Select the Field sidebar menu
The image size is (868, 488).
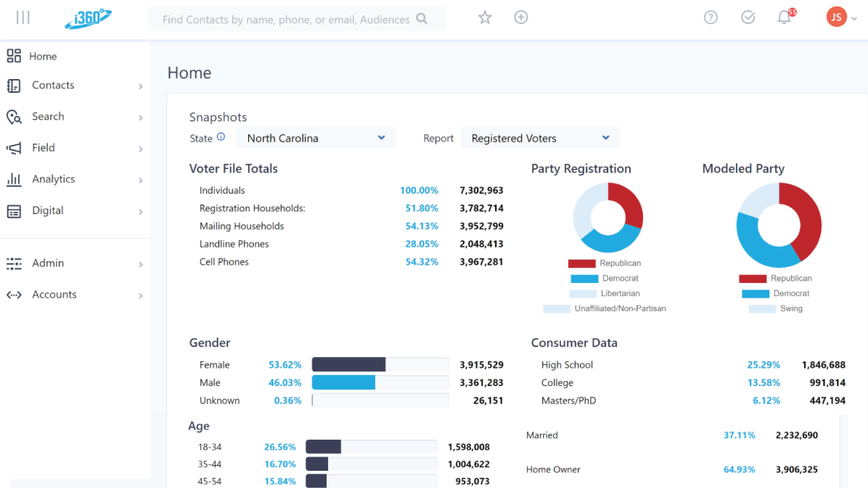click(43, 148)
